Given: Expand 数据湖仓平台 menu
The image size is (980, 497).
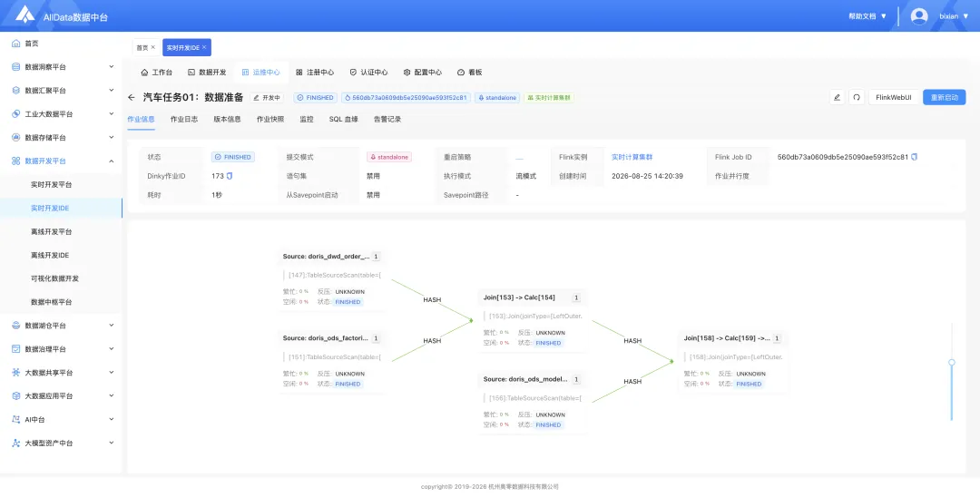Looking at the screenshot, I should tap(61, 326).
